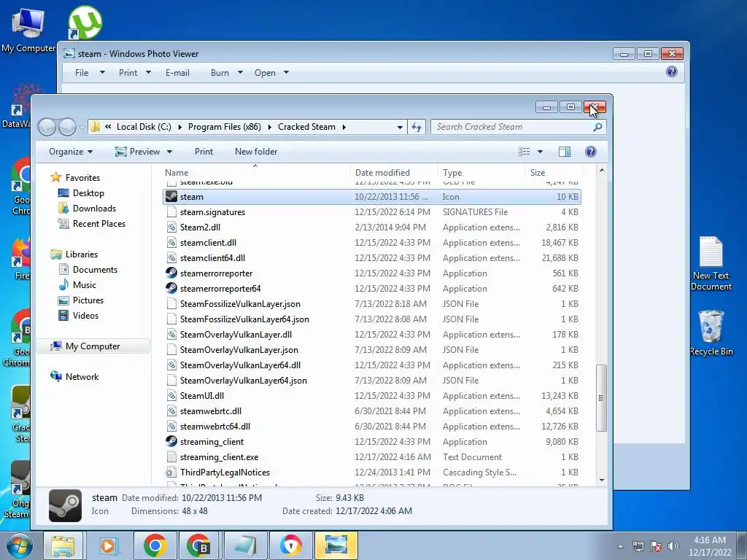Open Recycle Bin on desktop
Viewport: 747px width, 560px height.
[x=711, y=332]
